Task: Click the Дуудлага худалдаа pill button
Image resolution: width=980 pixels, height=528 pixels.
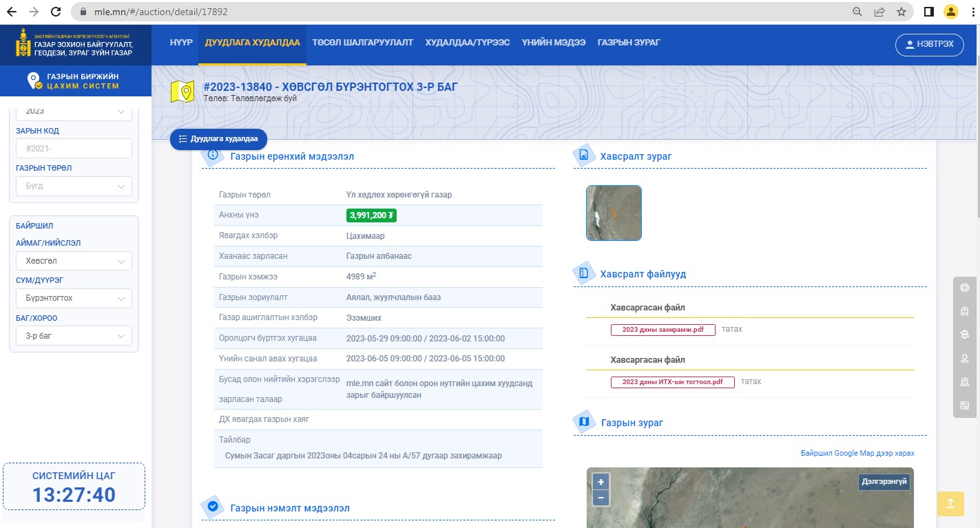Action: pyautogui.click(x=218, y=139)
